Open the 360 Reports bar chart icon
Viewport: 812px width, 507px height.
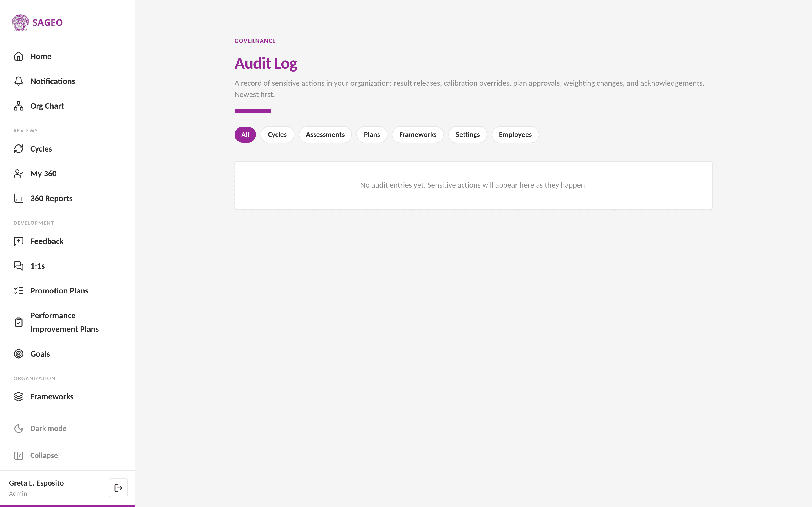coord(18,199)
